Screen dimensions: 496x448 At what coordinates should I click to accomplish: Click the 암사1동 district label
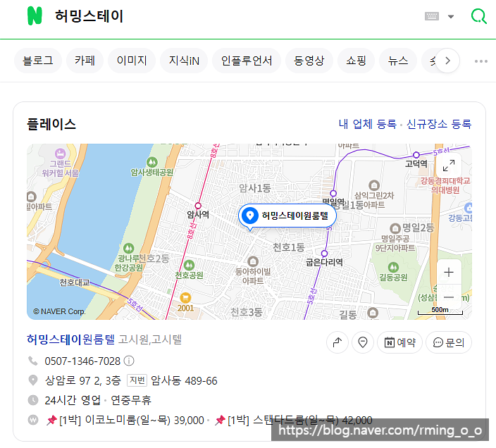tap(255, 188)
